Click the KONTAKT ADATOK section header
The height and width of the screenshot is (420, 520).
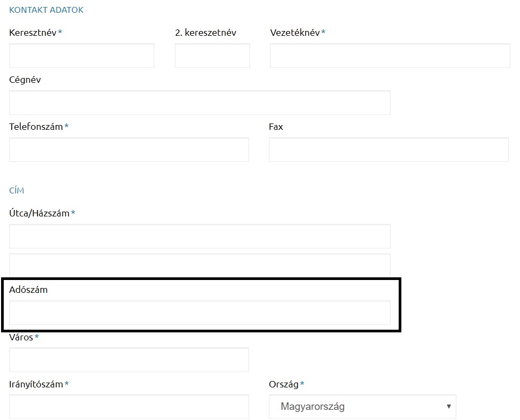coord(45,10)
